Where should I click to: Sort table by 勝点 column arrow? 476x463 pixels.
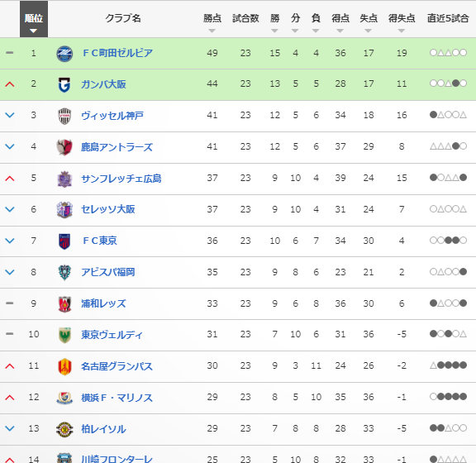212,31
